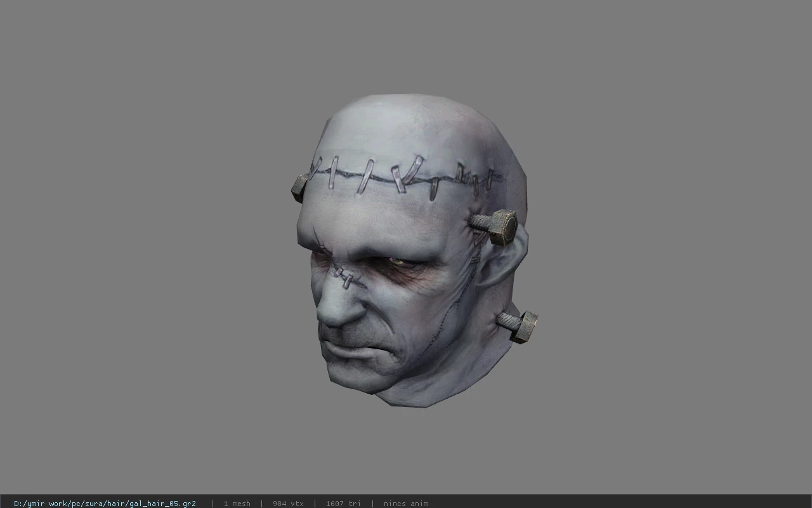Click the "nincs anim" status entry

click(406, 504)
